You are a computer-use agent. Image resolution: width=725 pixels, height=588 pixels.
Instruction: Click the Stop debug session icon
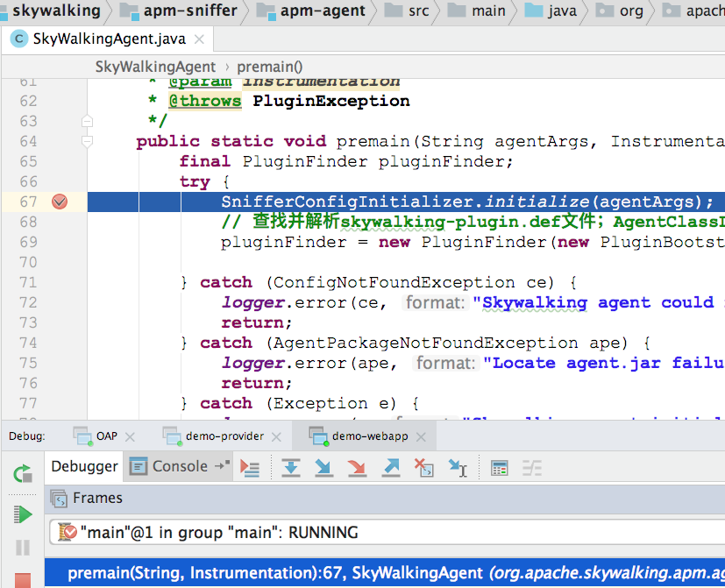click(23, 581)
